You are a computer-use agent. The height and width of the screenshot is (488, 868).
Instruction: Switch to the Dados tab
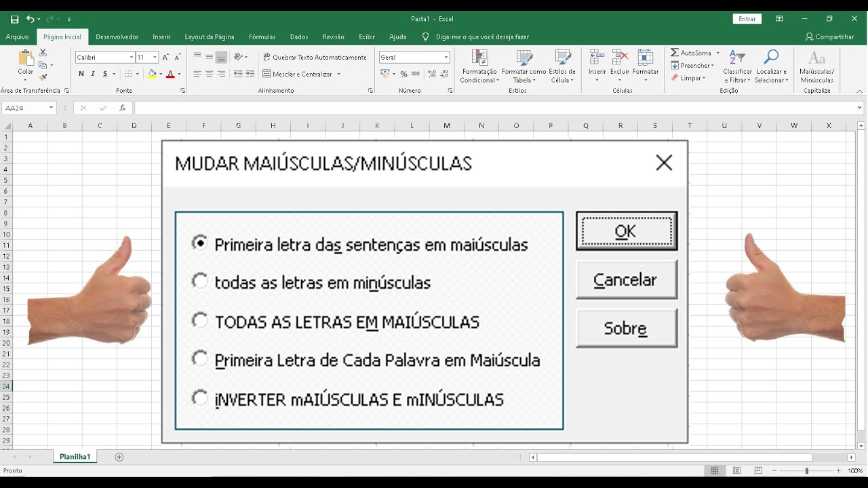298,37
